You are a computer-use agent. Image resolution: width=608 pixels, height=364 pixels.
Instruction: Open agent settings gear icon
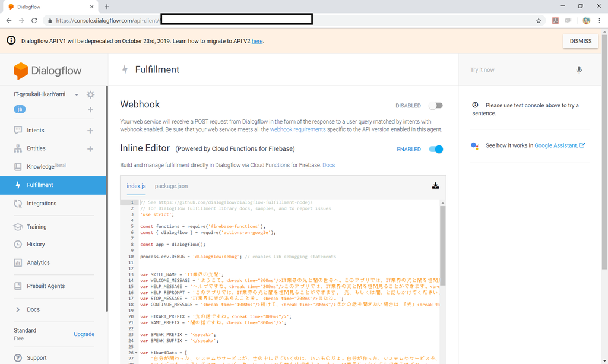[90, 94]
